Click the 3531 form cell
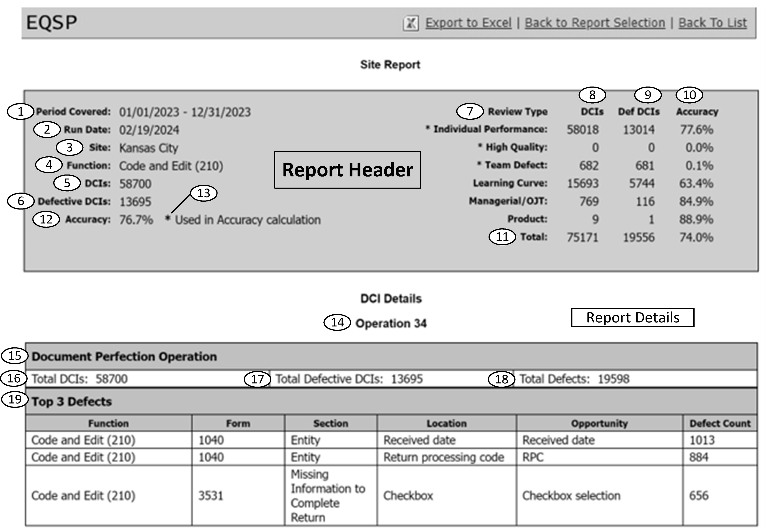This screenshot has width=766, height=532. pos(211,496)
